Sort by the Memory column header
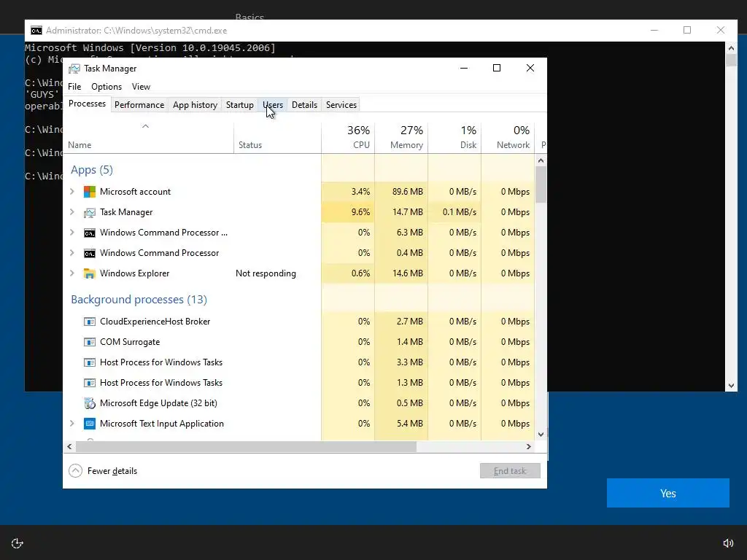 401,138
